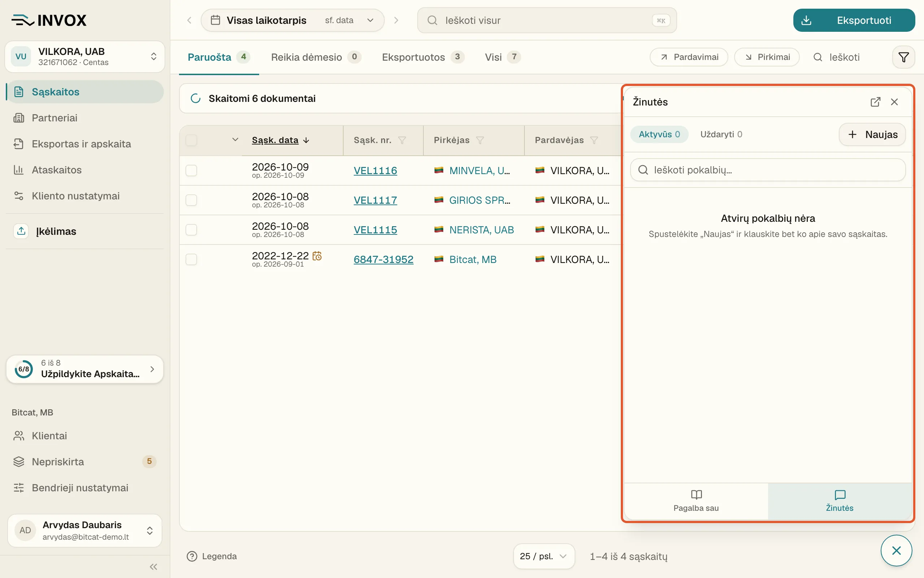Switch to the Reikia dėmesio tab
Screen dimensions: 924x578
(316, 57)
